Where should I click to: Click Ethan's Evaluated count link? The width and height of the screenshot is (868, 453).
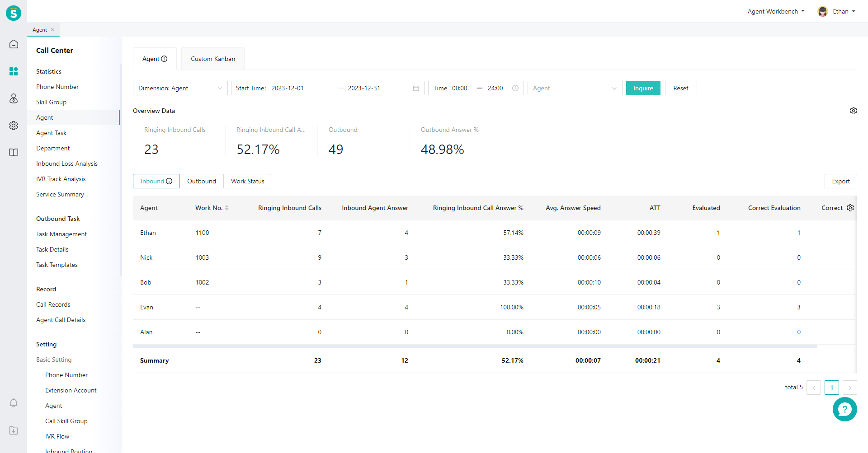[718, 233]
